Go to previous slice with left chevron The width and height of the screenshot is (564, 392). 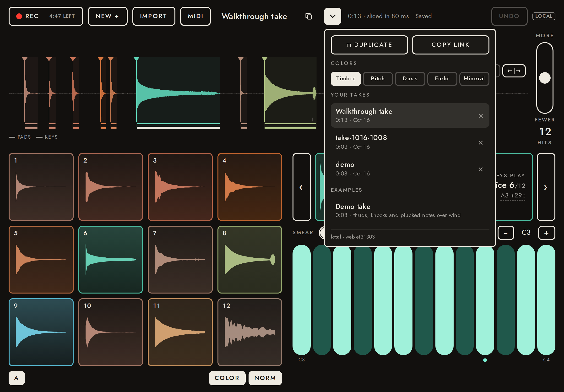pos(302,187)
